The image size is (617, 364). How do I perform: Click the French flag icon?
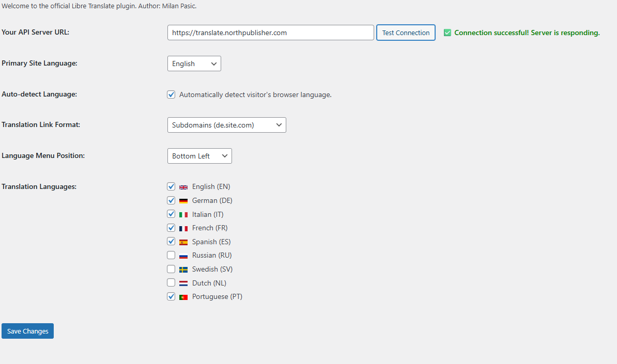(183, 228)
